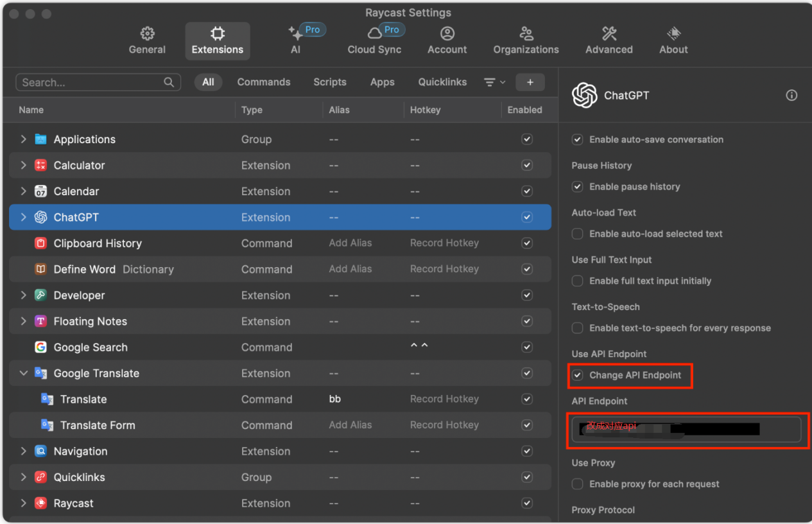Viewport: 812px width, 524px height.
Task: Click the plus add button
Action: (530, 82)
